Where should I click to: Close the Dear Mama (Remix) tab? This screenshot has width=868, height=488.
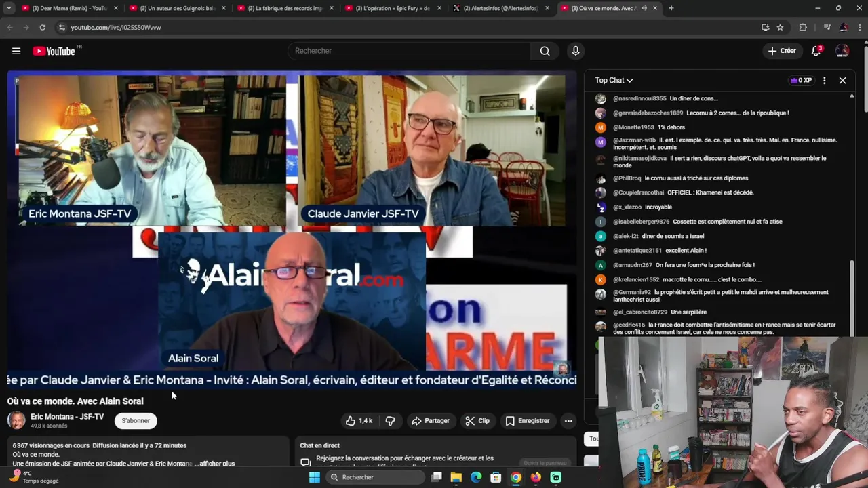(116, 8)
